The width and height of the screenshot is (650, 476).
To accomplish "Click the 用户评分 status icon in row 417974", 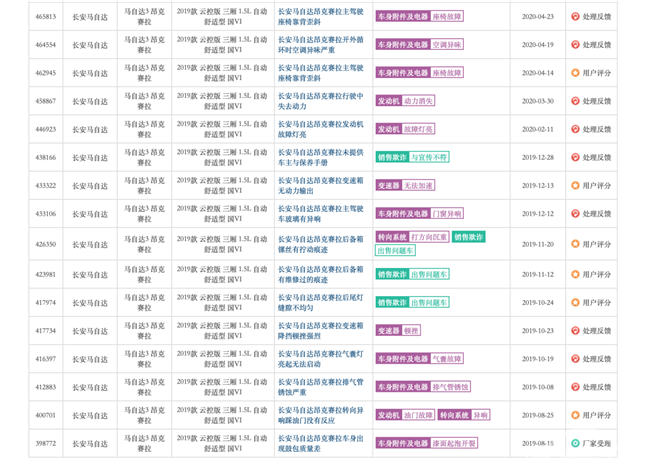I will [x=575, y=303].
